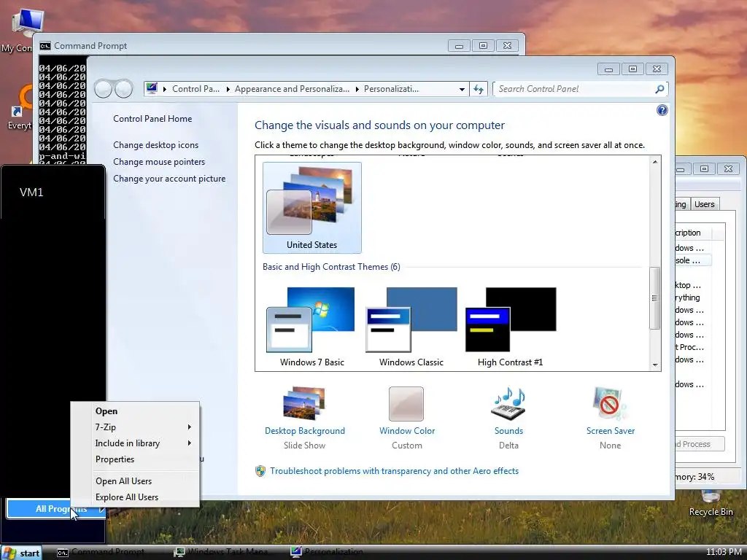This screenshot has width=747, height=560.
Task: Click the search magnifier icon in Control Panel
Action: [x=659, y=89]
